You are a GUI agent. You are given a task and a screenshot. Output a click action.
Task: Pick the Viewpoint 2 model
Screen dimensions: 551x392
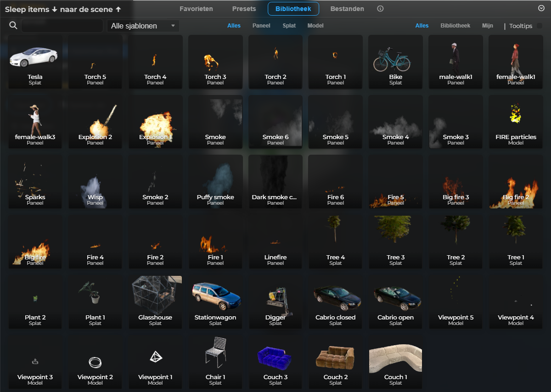coord(95,362)
